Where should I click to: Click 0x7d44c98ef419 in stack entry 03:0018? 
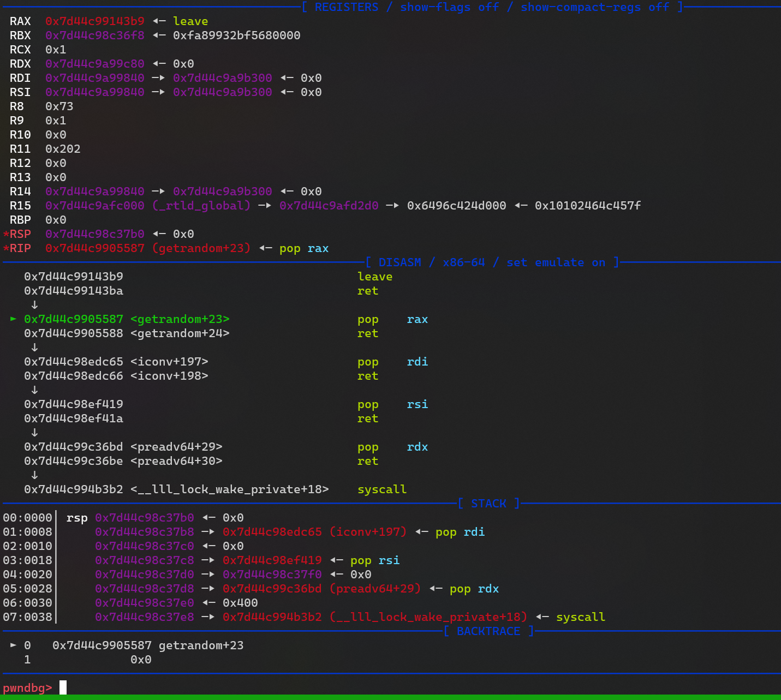tap(272, 560)
